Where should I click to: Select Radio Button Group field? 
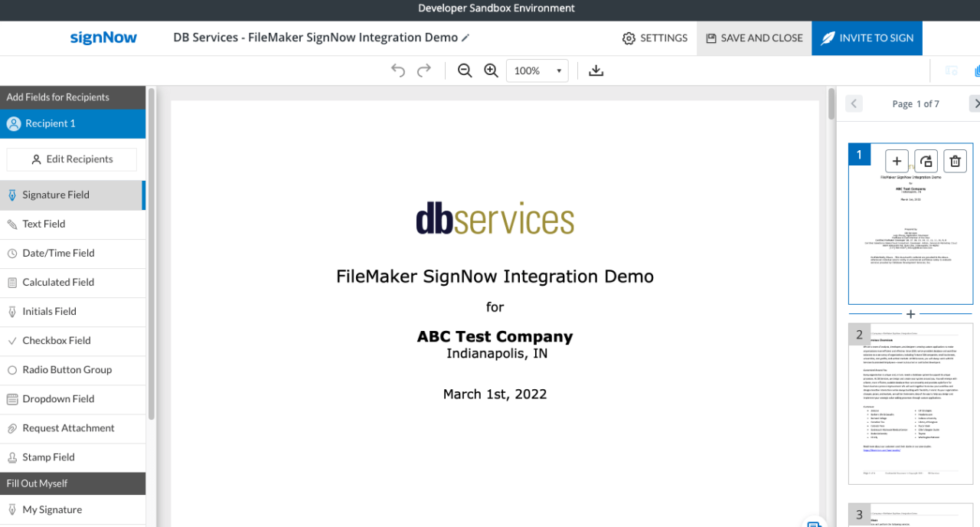(x=73, y=370)
